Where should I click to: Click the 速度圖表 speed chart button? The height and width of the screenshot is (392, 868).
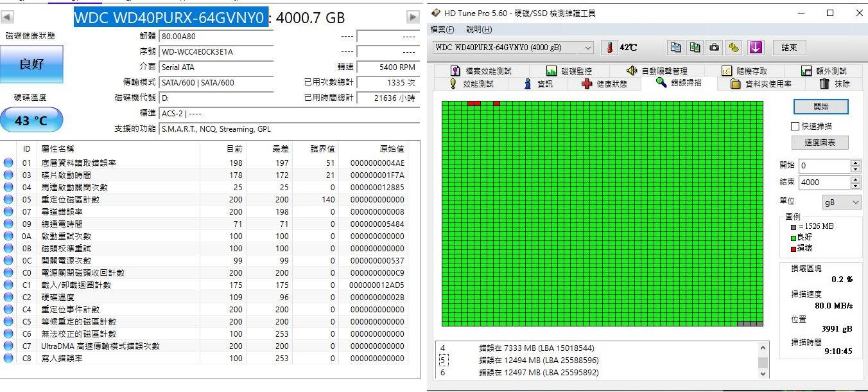[x=820, y=143]
